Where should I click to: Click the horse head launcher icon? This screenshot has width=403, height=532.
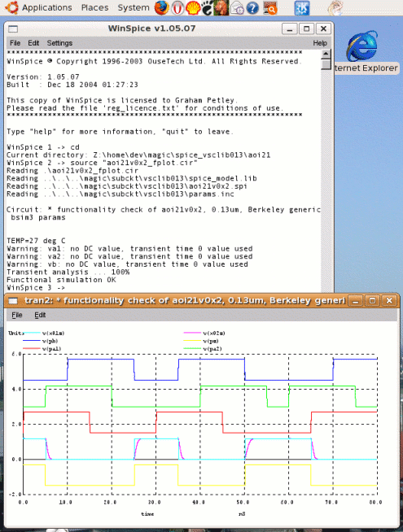[x=221, y=8]
